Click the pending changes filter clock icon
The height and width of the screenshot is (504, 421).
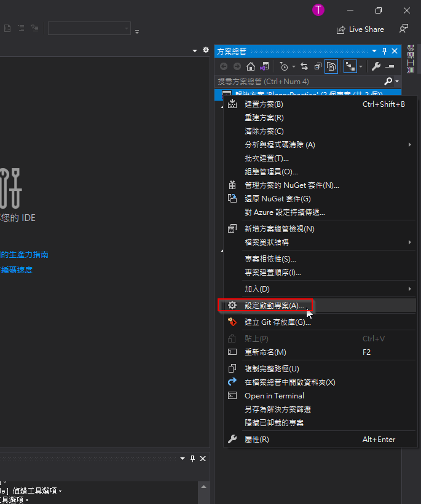tap(284, 66)
